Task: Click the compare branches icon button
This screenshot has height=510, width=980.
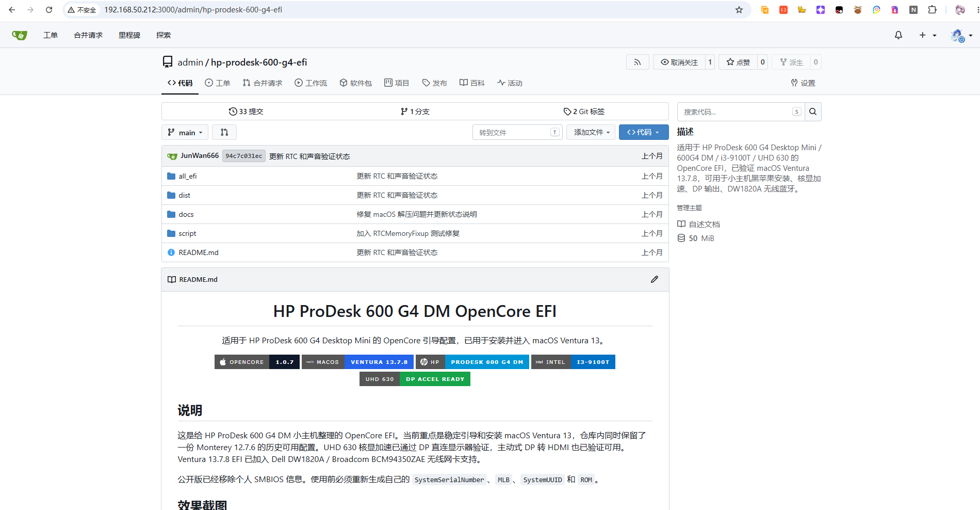Action: point(224,133)
